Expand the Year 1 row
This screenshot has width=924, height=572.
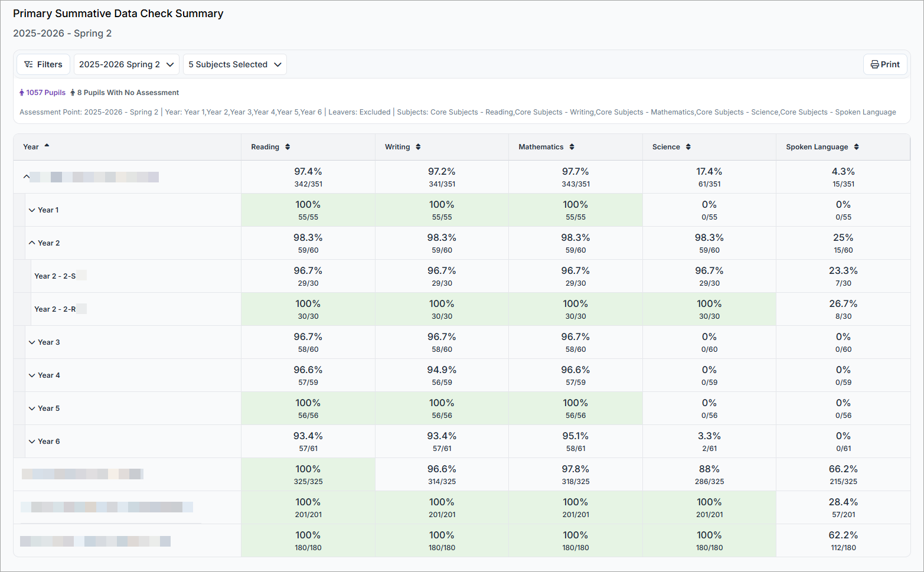32,210
